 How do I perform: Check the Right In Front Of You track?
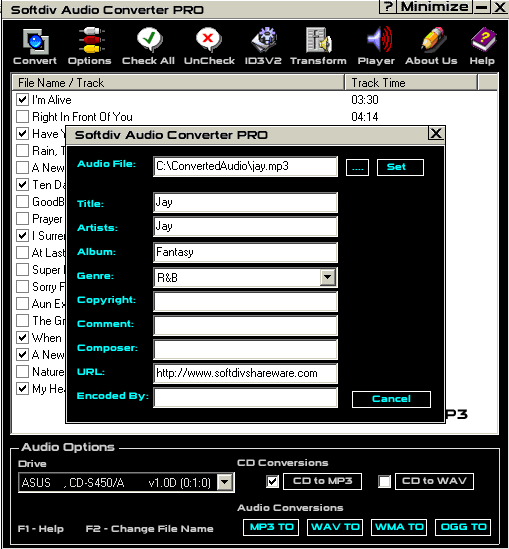[22, 116]
